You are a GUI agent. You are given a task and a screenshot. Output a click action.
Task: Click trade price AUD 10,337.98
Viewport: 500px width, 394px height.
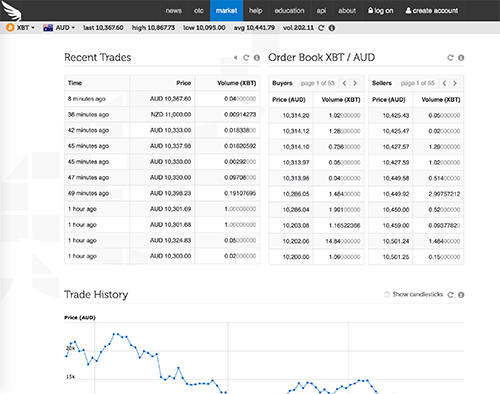[x=170, y=146]
